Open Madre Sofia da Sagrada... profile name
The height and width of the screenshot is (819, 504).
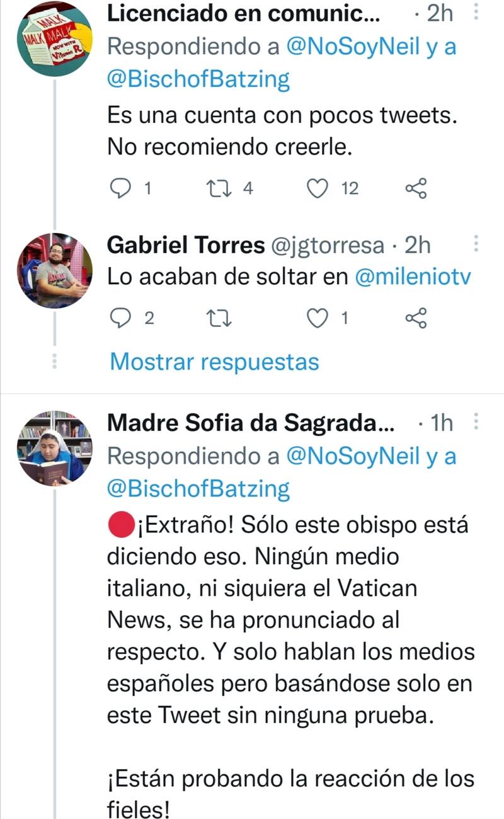251,423
